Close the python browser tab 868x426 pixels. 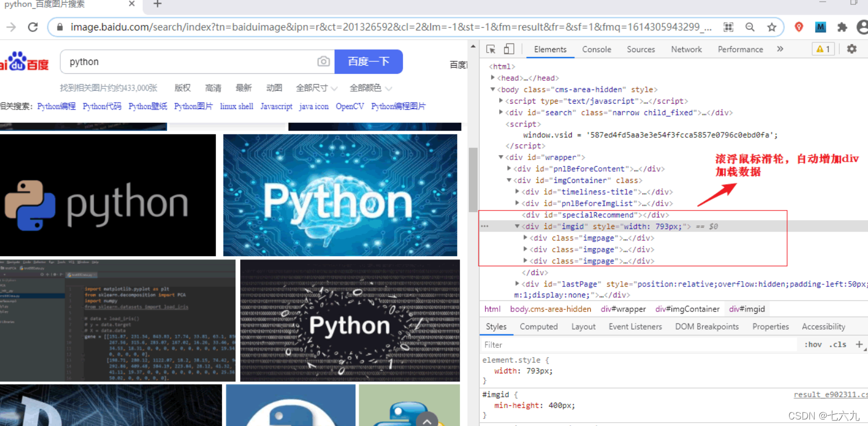[131, 4]
